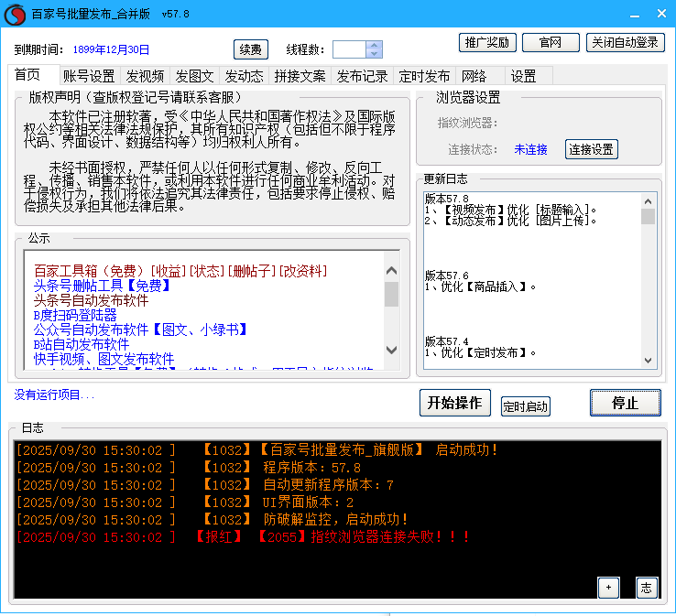Go to the 定时发布 tab

click(424, 76)
